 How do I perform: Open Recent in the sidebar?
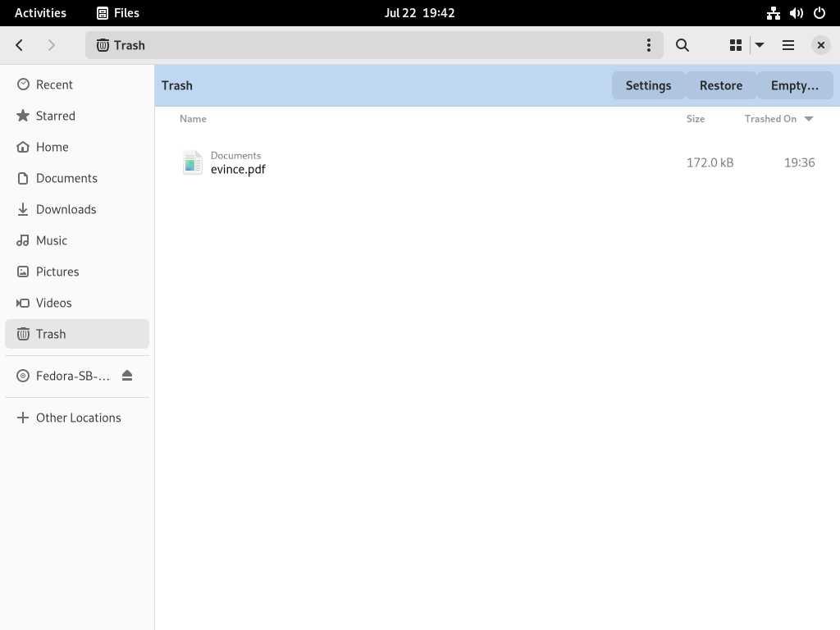tap(77, 84)
